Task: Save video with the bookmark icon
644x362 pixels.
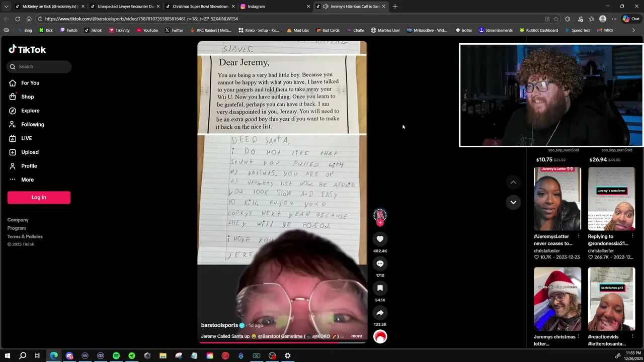Action: pyautogui.click(x=380, y=288)
